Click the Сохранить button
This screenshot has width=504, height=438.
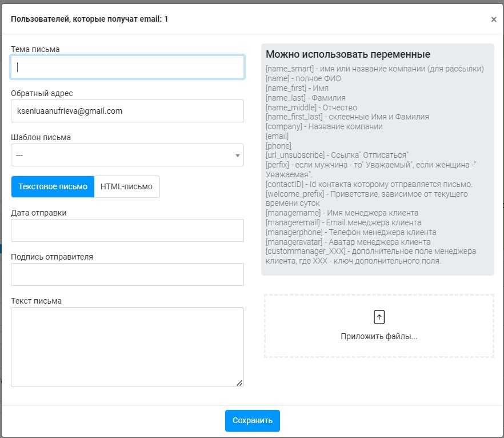[x=253, y=421]
